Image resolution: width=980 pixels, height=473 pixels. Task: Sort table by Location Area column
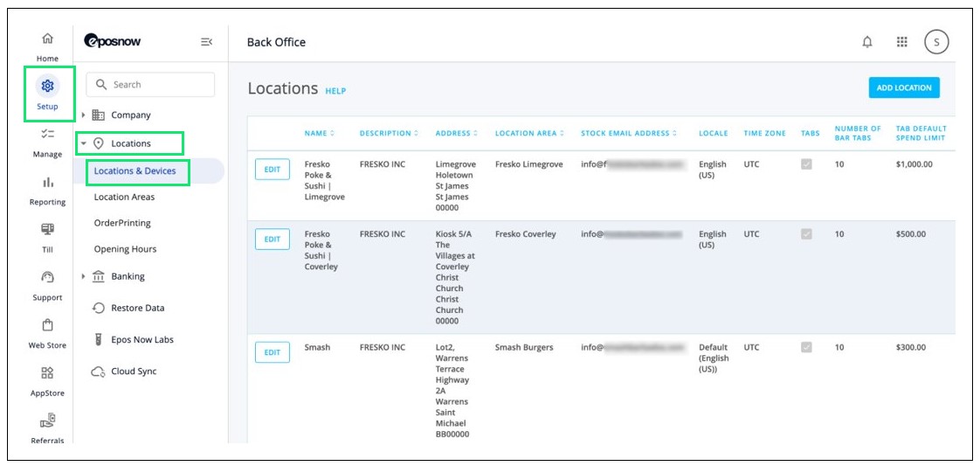[529, 133]
